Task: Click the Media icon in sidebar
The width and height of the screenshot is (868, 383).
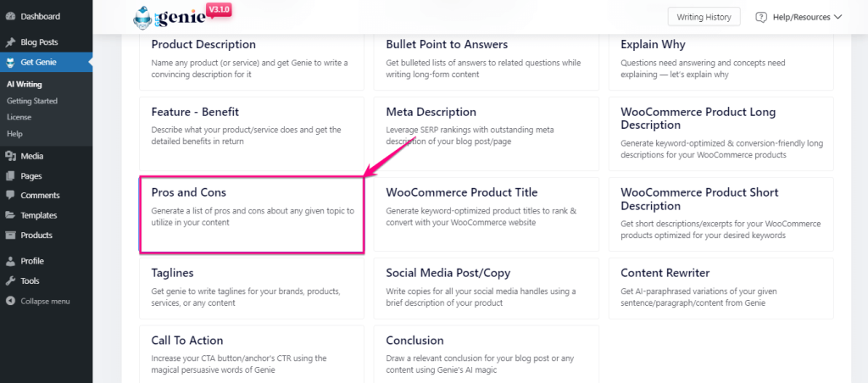Action: coord(10,156)
